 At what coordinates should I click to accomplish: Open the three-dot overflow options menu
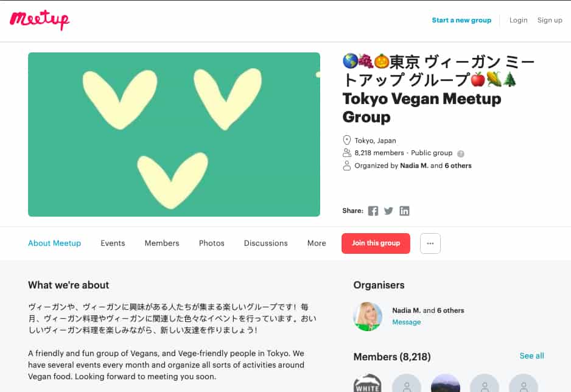coord(430,243)
